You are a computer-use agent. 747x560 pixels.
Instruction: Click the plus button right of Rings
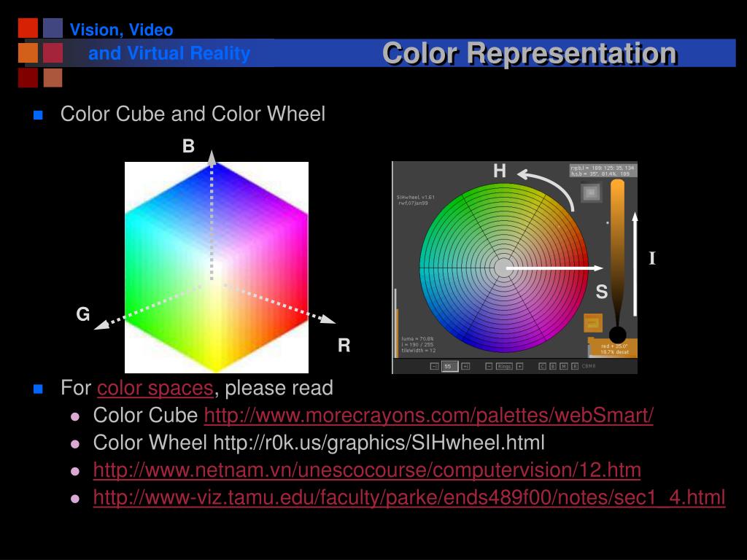[519, 366]
